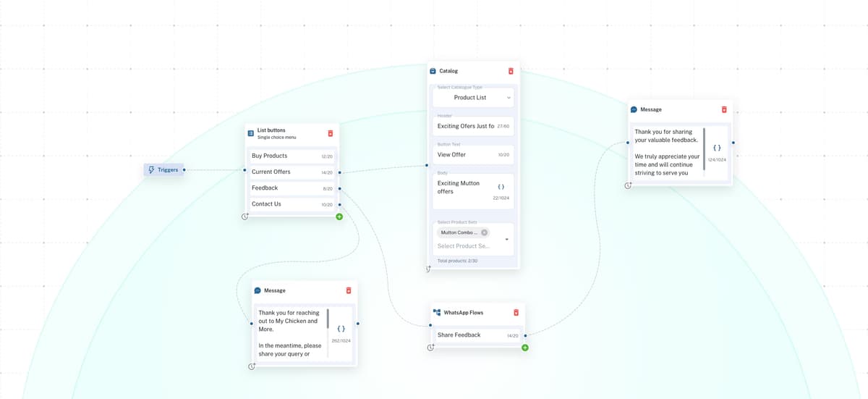Edit the Thank you for sharing message text
This screenshot has height=399, width=868.
tap(667, 152)
